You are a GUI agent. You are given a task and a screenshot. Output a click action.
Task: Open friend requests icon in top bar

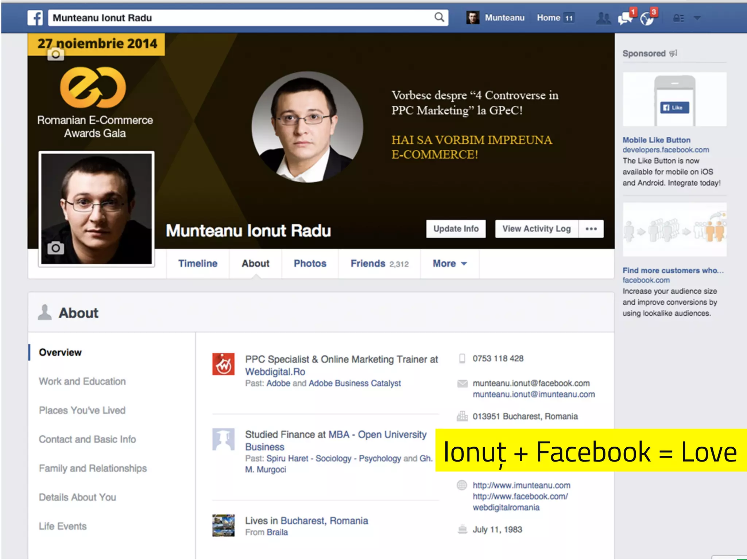(x=603, y=18)
